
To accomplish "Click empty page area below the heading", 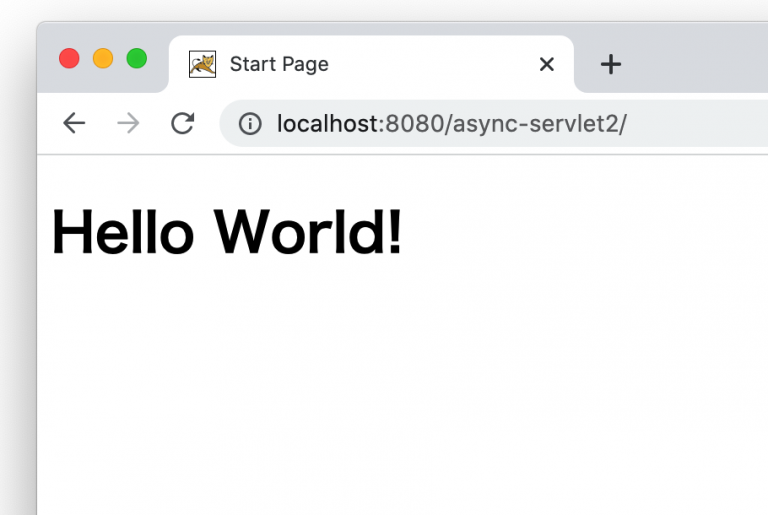I will coord(400,400).
